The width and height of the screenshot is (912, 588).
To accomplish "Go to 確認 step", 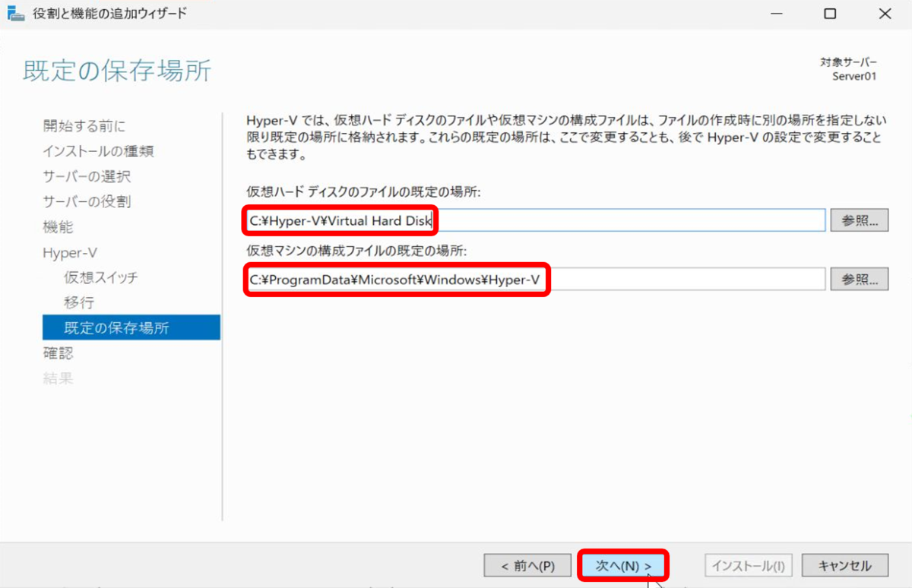I will 59,352.
